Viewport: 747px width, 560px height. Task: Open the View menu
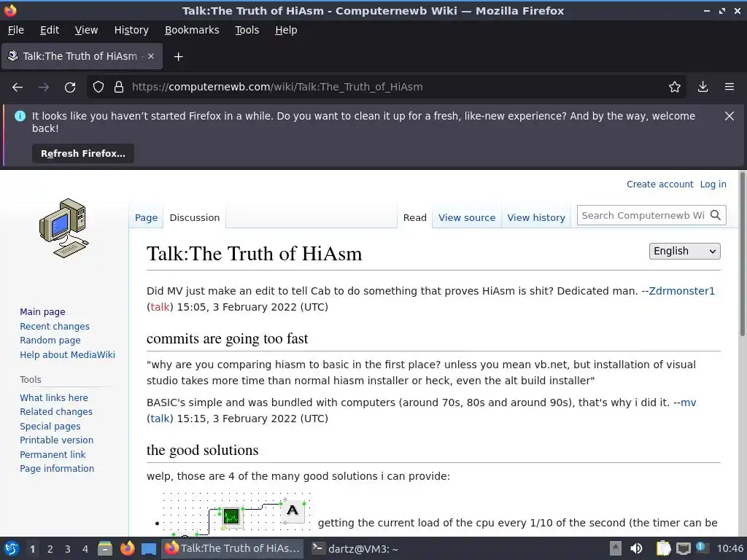pos(86,30)
